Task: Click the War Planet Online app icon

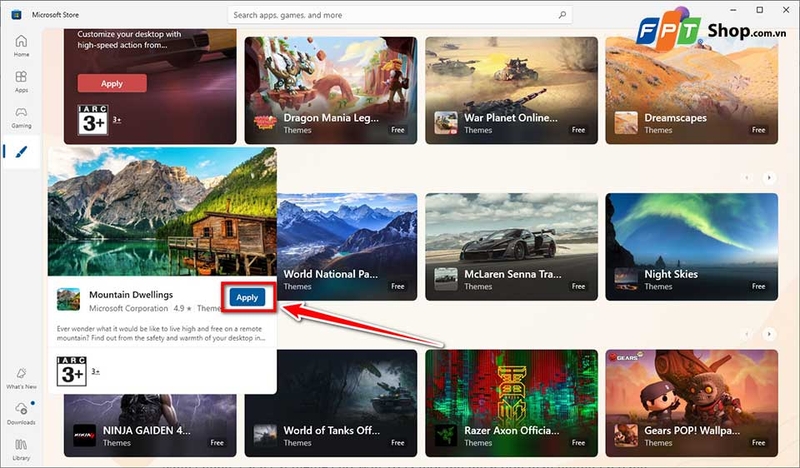Action: point(446,123)
